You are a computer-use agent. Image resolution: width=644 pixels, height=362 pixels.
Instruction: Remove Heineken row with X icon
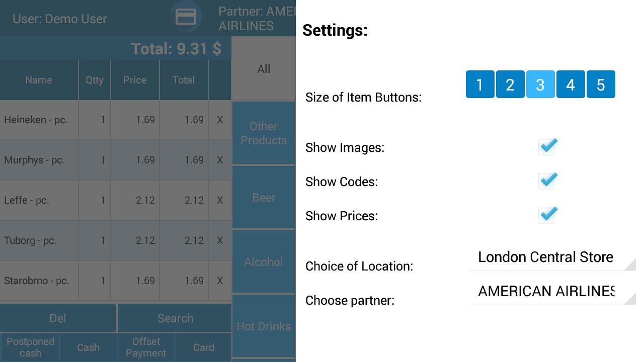(220, 120)
